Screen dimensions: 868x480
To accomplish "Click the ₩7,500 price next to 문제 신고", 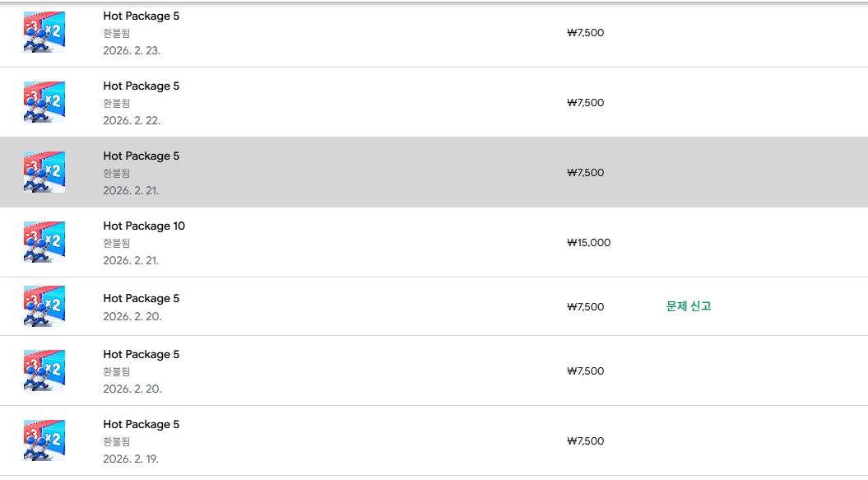I will pyautogui.click(x=585, y=307).
